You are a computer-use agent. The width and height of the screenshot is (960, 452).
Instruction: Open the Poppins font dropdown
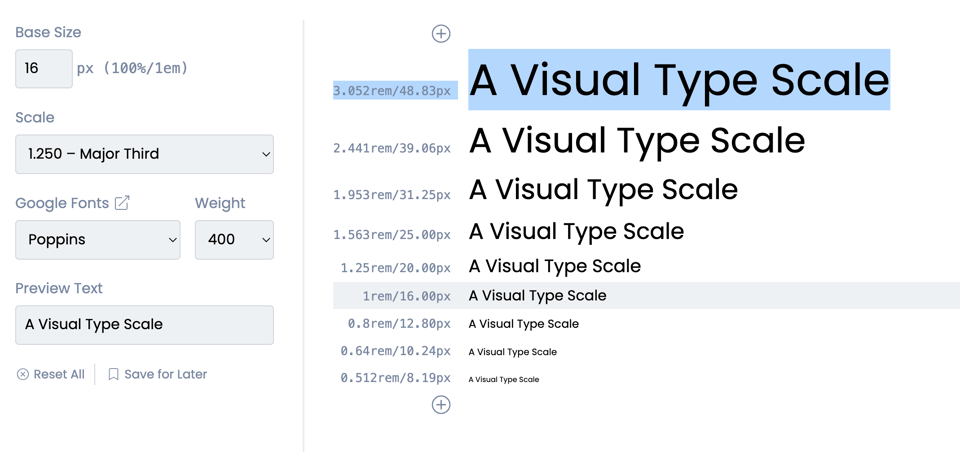pyautogui.click(x=98, y=239)
